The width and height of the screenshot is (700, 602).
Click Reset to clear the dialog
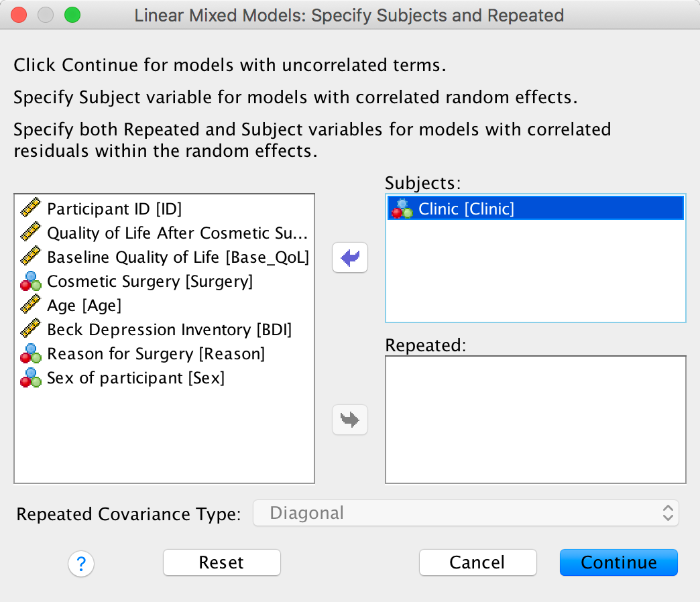(221, 562)
